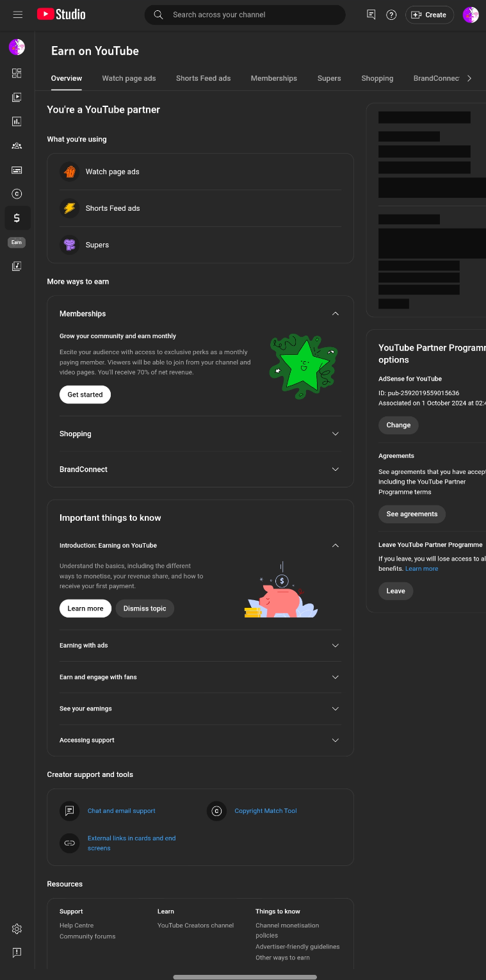This screenshot has width=486, height=980.
Task: Click the search across your channel field
Action: [245, 15]
